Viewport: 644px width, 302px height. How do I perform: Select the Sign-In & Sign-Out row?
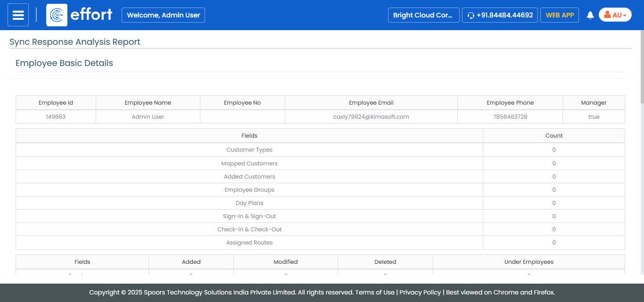[x=249, y=216]
